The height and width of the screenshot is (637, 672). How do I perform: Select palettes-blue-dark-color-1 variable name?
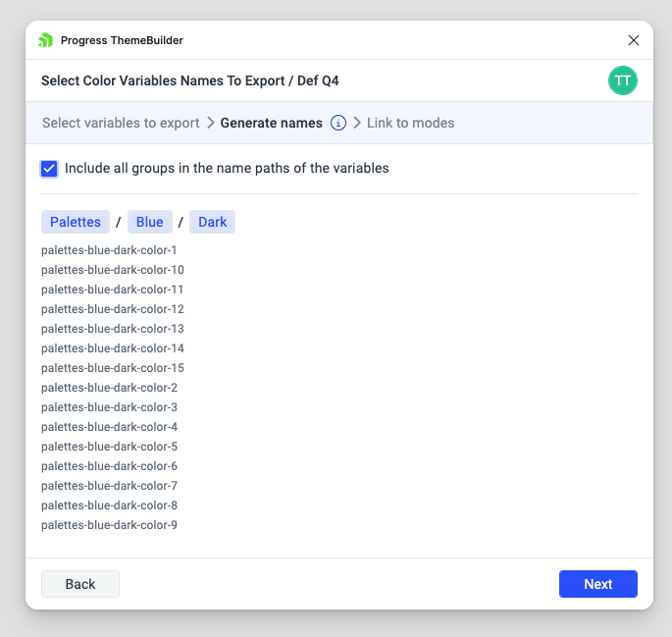click(109, 250)
